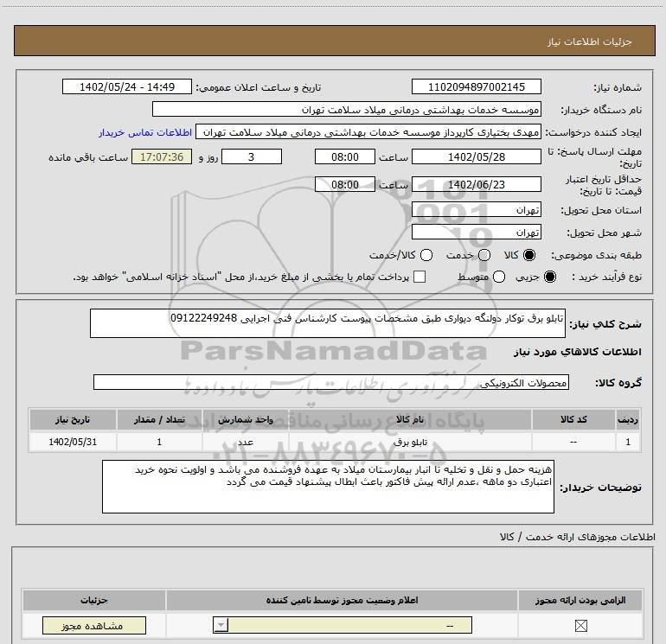Click the استان محل تحویل field
The width and height of the screenshot is (666, 644).
pos(477,210)
